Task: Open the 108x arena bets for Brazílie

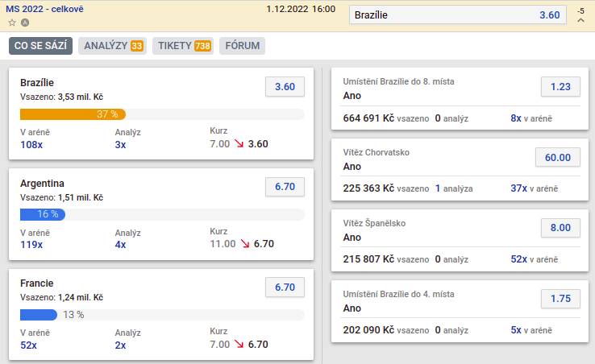Action: click(31, 144)
